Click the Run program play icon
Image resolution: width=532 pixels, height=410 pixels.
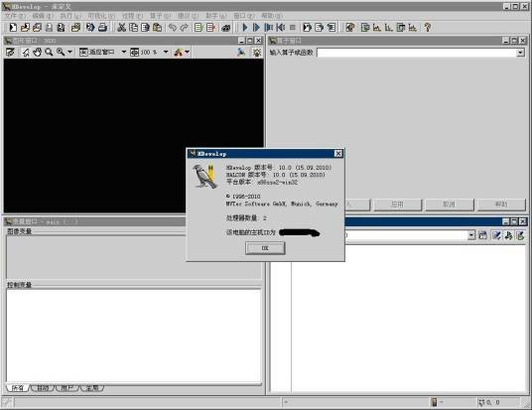tap(245, 27)
